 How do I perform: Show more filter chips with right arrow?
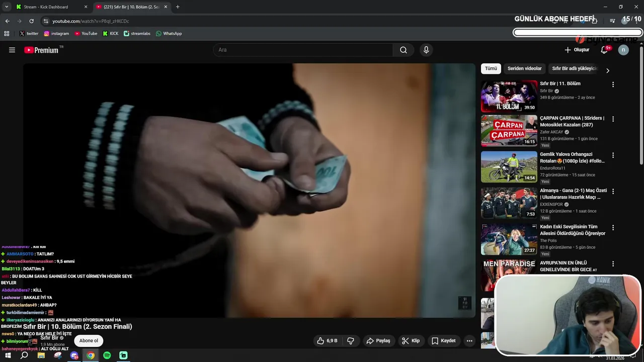pos(607,70)
